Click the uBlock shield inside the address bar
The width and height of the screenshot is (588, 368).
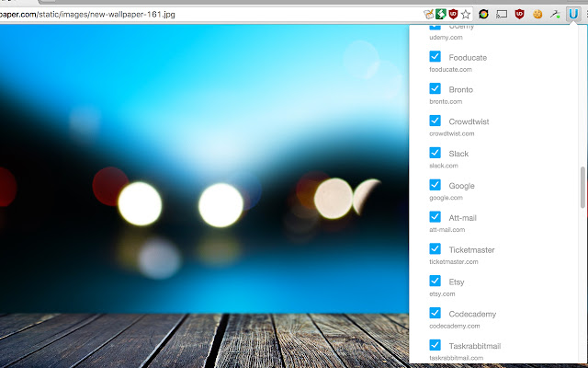coord(453,15)
